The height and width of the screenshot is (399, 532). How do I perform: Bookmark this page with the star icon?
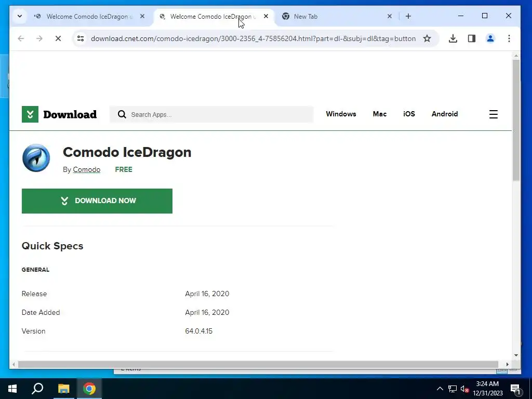427,38
